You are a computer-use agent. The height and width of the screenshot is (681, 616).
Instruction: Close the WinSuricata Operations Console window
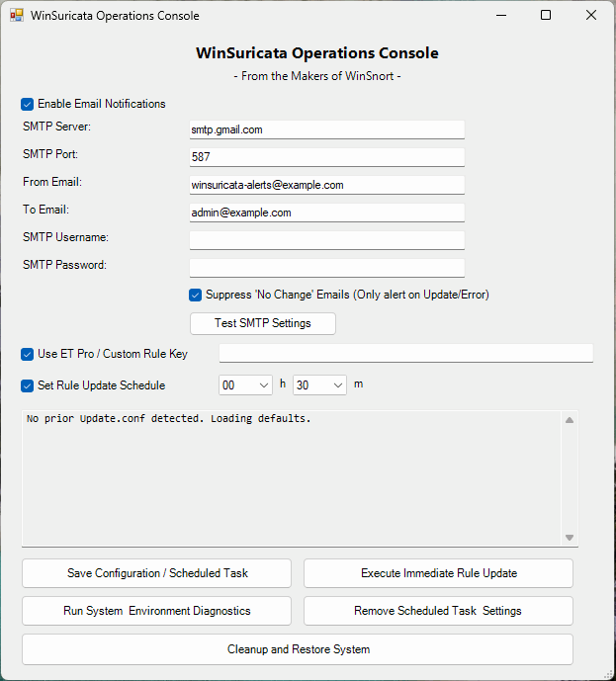[x=591, y=15]
